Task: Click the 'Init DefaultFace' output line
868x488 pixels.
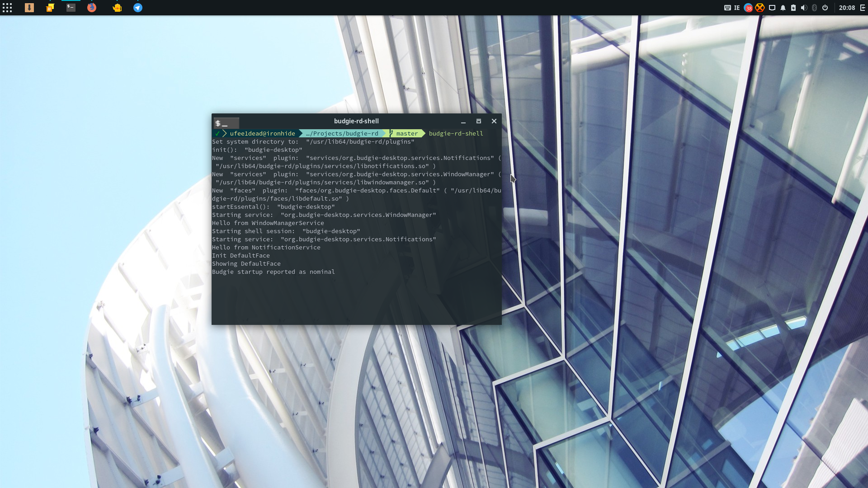Action: pyautogui.click(x=241, y=255)
